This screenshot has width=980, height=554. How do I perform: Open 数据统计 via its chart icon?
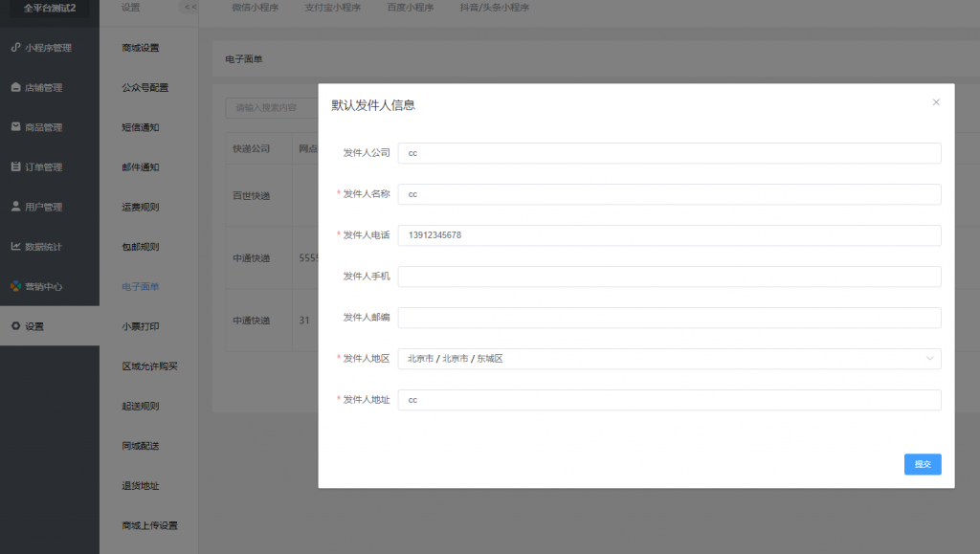point(15,247)
